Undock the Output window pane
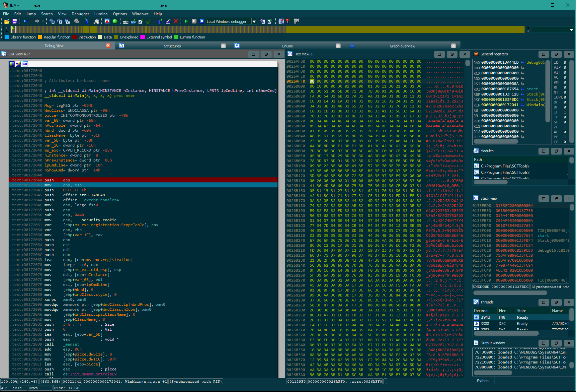The image size is (576, 392). [556, 343]
